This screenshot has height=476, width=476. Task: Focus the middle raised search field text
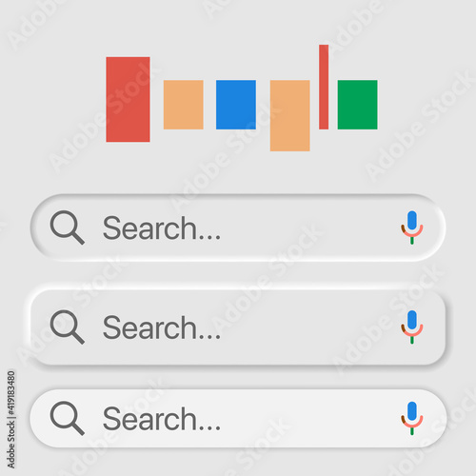click(162, 327)
